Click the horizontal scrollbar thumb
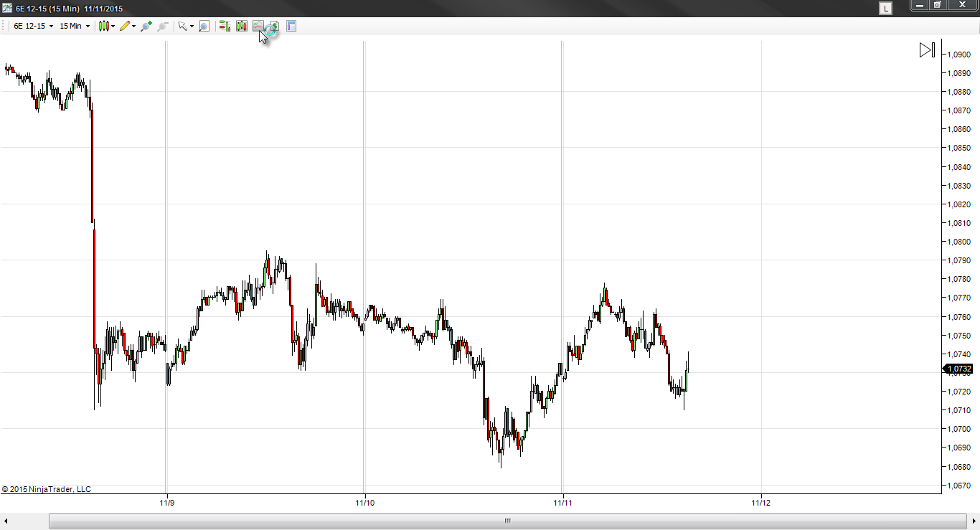 click(507, 521)
